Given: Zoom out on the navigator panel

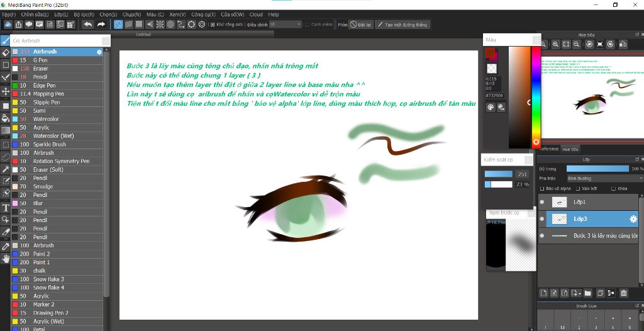Looking at the screenshot, I should [576, 44].
